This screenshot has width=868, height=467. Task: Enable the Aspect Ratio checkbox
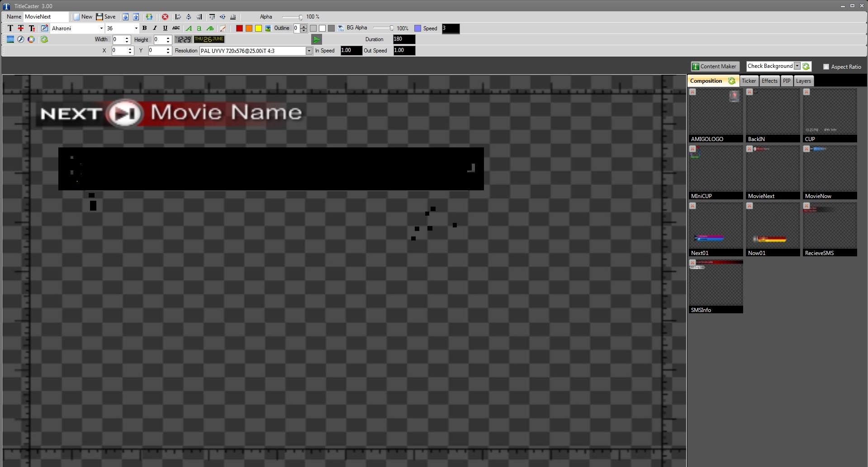[825, 66]
